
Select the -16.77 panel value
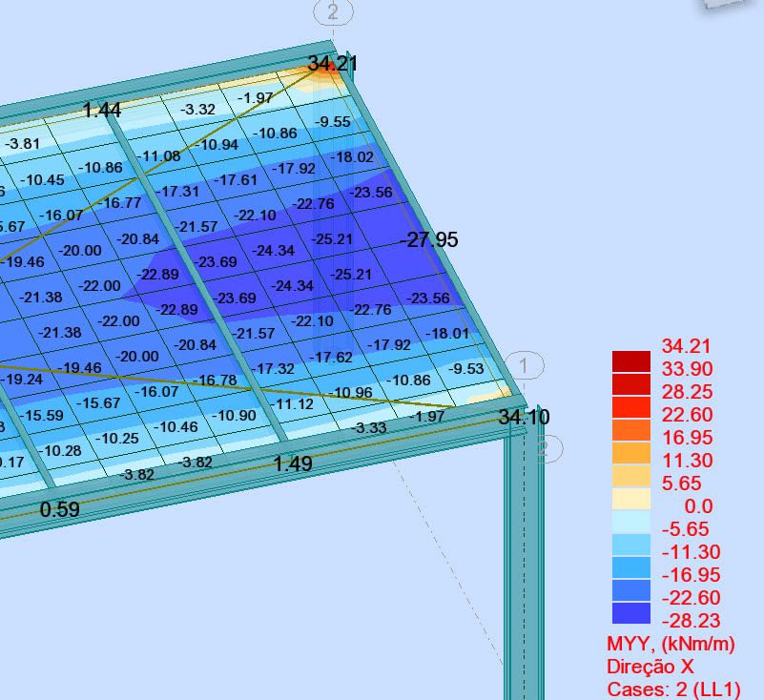coord(120,202)
